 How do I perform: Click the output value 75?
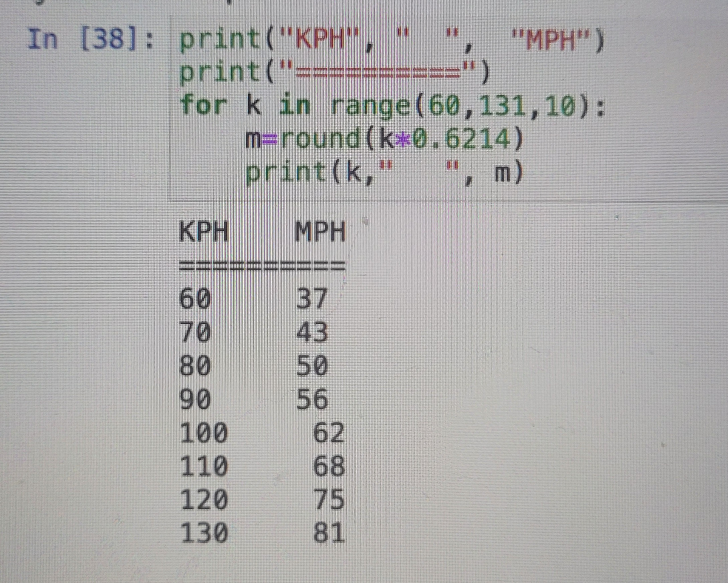[329, 499]
